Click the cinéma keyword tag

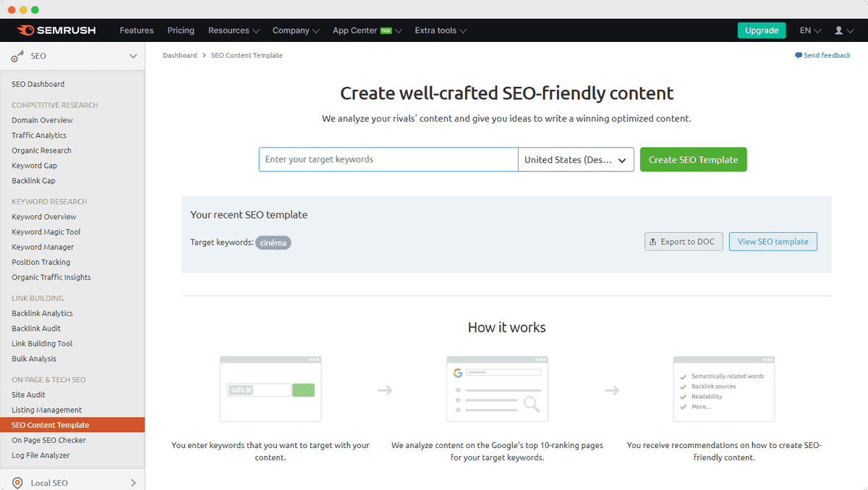click(x=273, y=242)
